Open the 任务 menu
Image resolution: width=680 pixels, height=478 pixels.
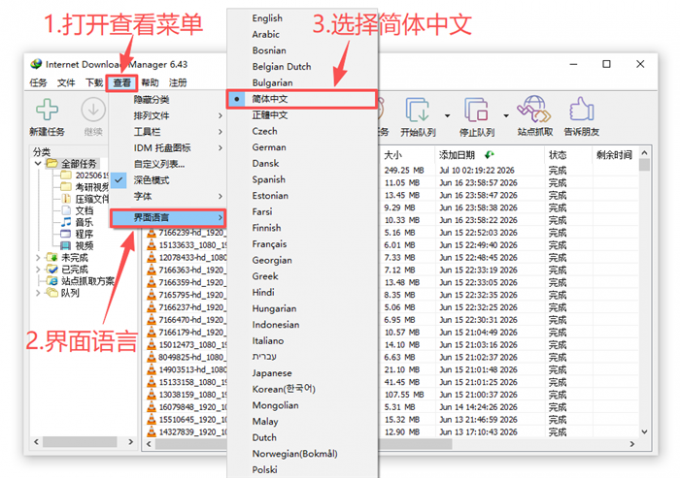[38, 82]
